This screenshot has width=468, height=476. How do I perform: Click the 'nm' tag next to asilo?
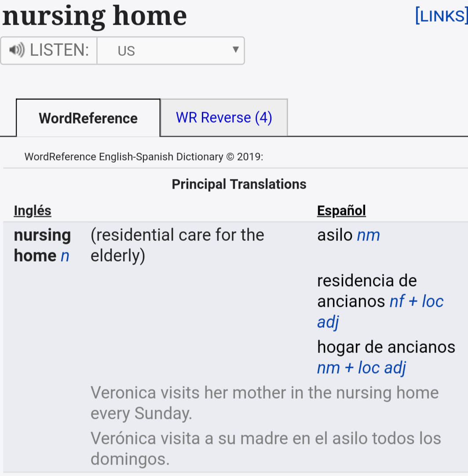tap(368, 235)
